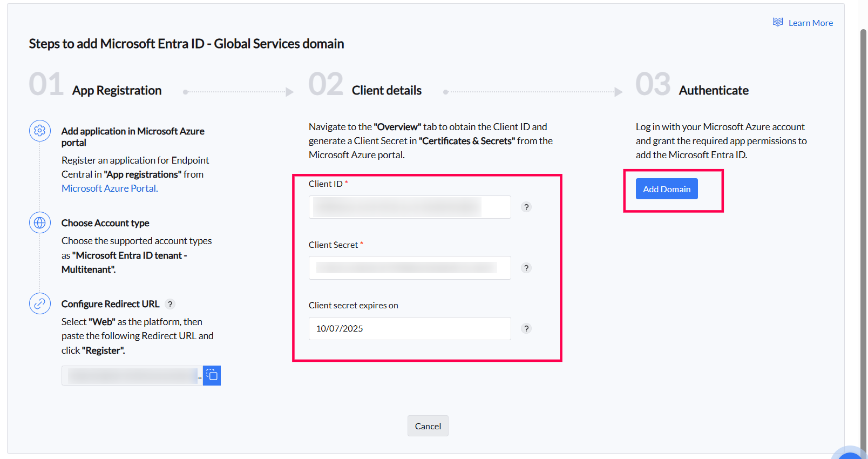Click the gear icon beside Add application
The height and width of the screenshot is (459, 868).
[40, 131]
